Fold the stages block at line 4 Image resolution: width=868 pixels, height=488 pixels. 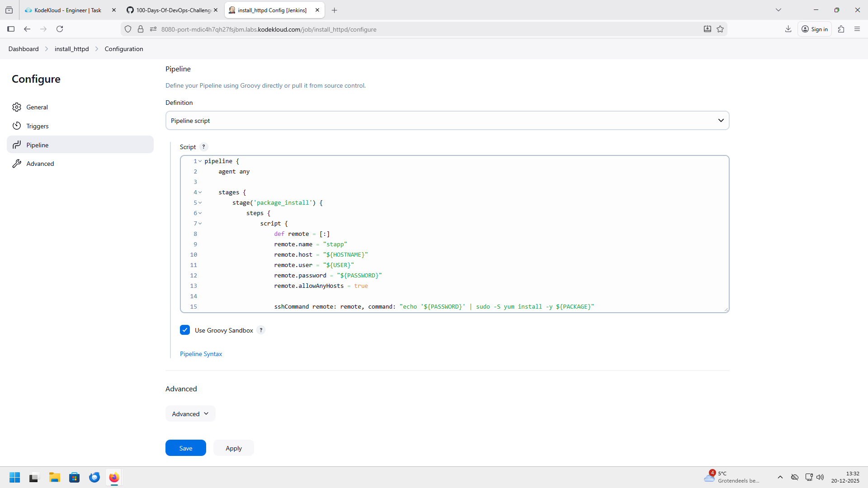(x=200, y=192)
